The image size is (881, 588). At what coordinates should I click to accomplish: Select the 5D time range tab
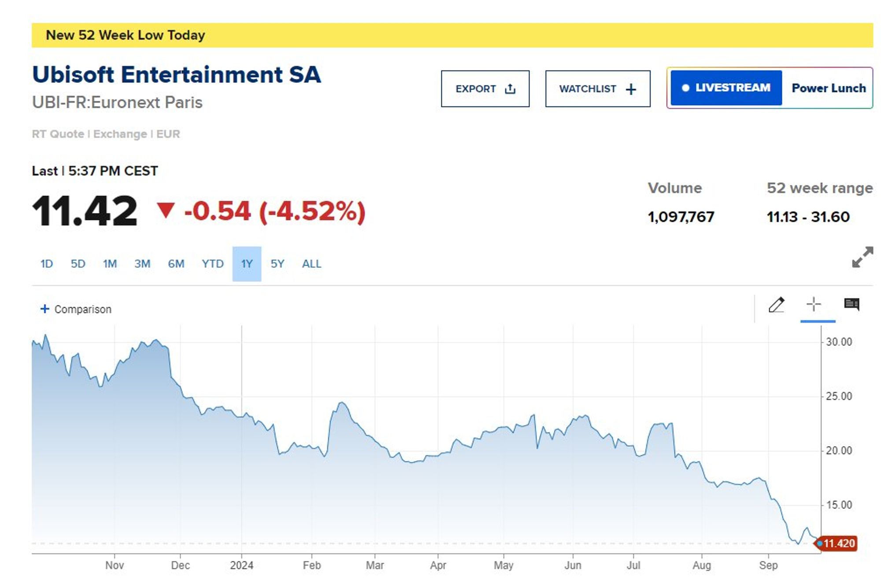tap(78, 264)
